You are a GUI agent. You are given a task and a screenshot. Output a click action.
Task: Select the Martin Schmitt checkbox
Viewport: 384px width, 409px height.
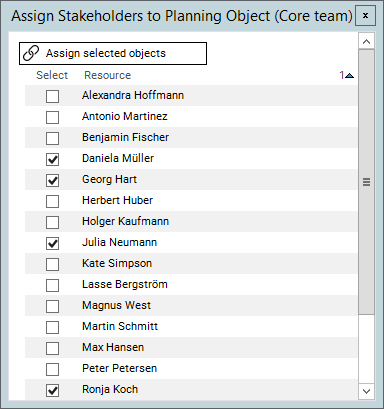pyautogui.click(x=52, y=327)
